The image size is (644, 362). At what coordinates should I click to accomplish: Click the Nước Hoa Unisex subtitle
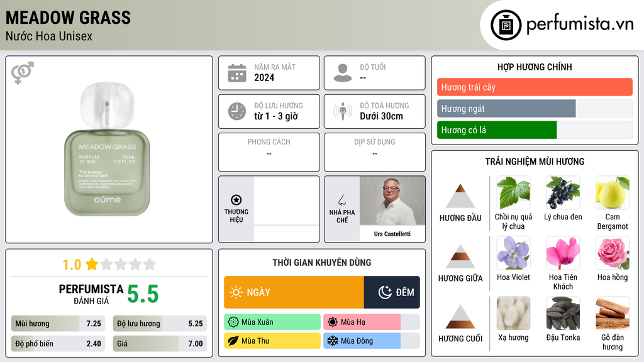49,36
